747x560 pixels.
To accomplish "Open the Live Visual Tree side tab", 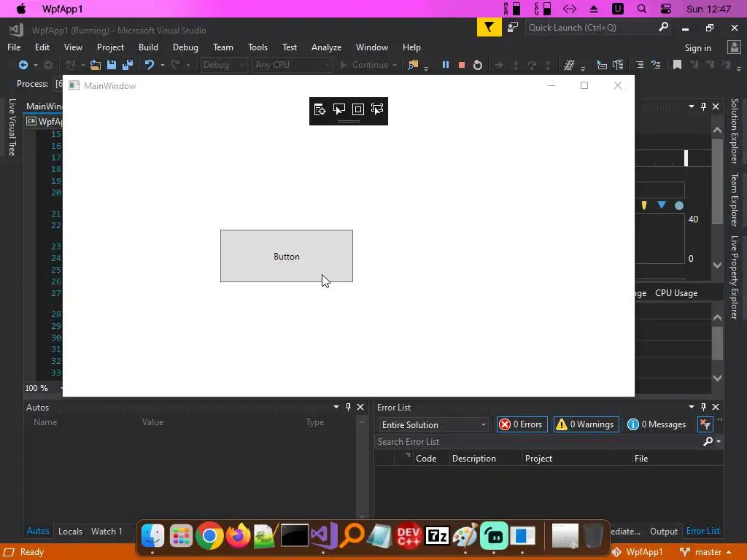I will 12,127.
